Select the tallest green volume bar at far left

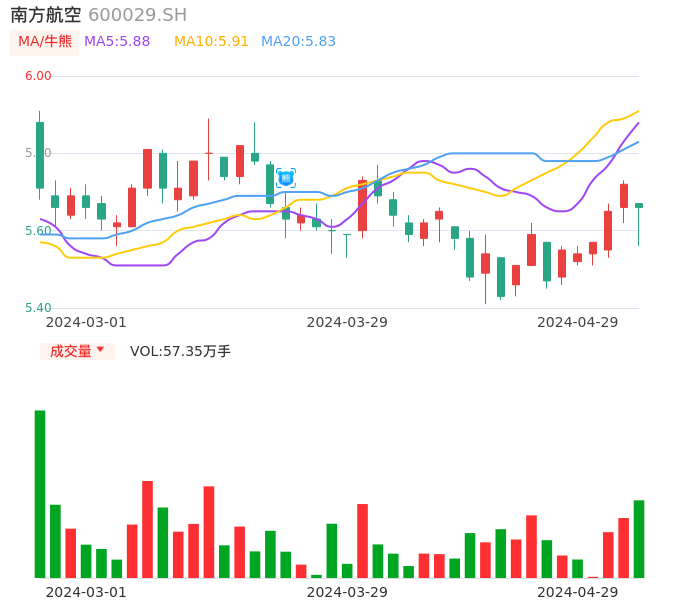click(x=40, y=493)
